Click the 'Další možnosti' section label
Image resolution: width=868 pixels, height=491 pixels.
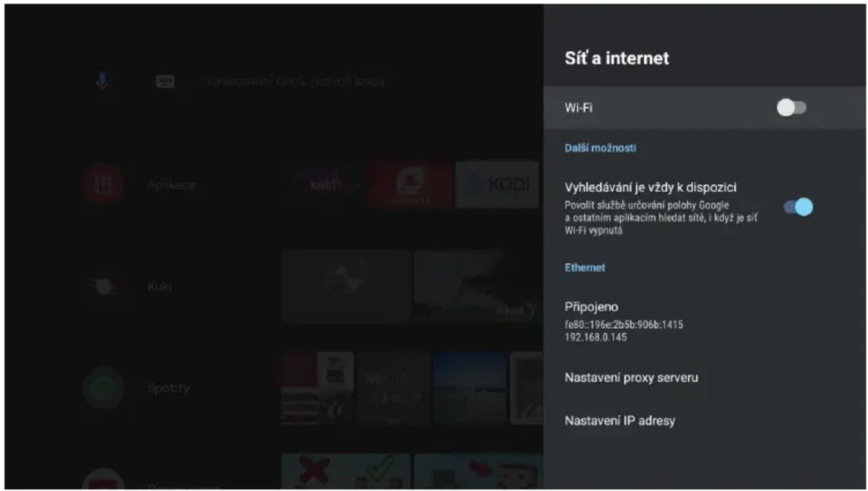600,148
